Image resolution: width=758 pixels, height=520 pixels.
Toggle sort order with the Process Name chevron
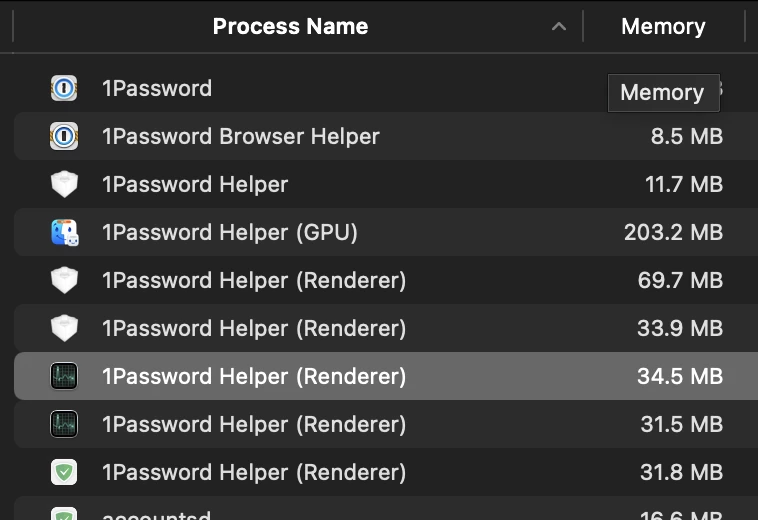[x=559, y=27]
